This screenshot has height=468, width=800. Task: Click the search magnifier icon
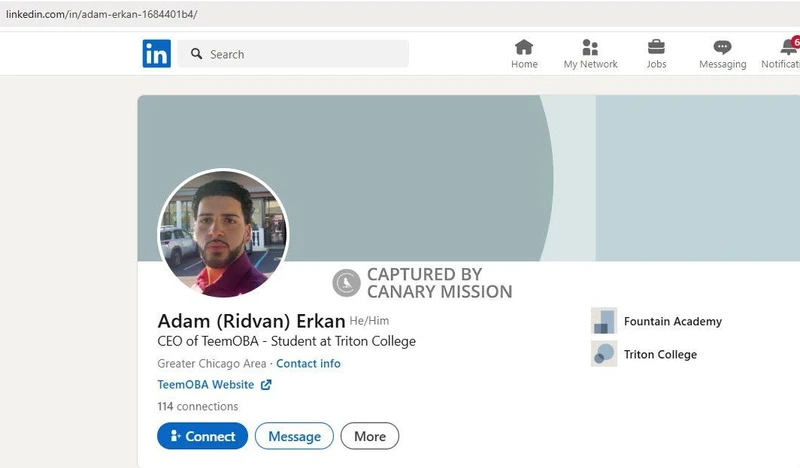(196, 54)
